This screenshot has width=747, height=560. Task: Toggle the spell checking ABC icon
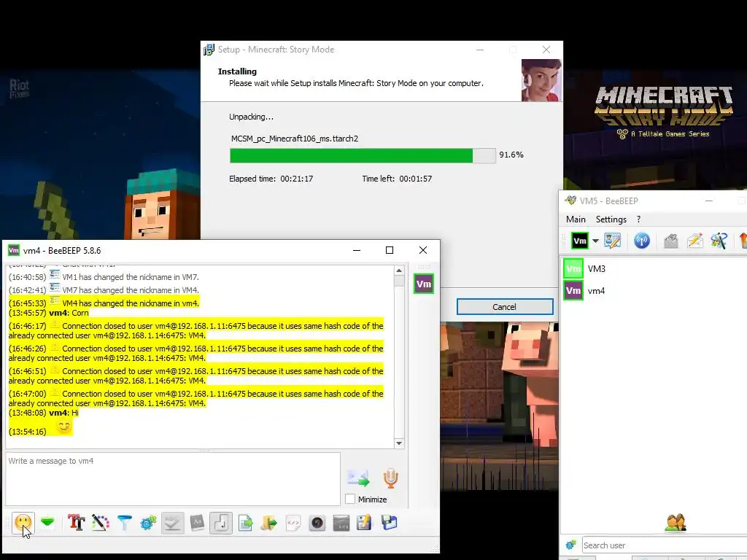tap(172, 524)
